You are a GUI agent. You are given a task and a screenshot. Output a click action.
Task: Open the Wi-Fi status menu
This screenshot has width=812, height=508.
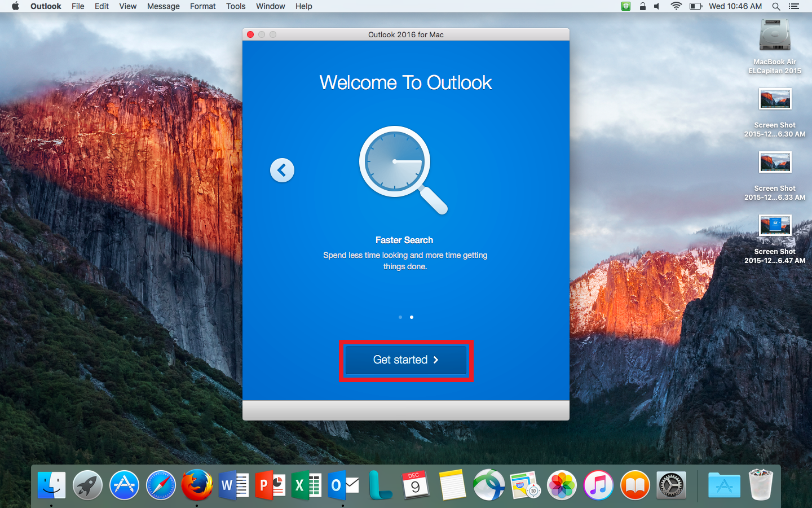point(676,6)
